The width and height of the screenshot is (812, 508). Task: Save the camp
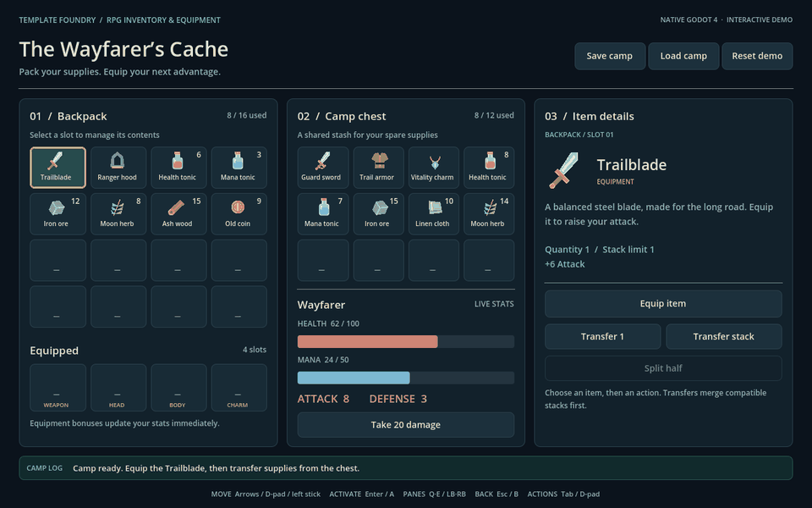click(610, 56)
